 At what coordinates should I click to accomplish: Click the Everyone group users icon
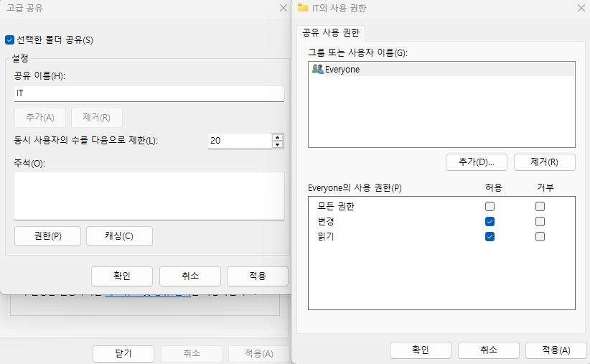[x=317, y=69]
